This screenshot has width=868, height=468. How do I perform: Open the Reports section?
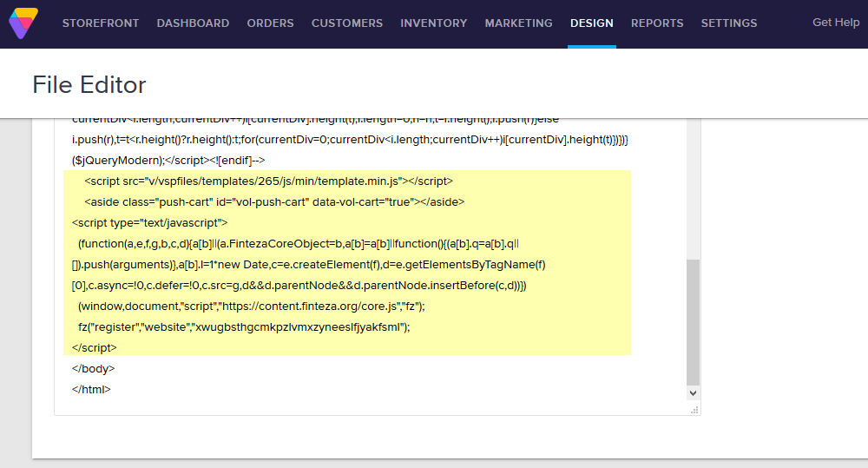657,23
